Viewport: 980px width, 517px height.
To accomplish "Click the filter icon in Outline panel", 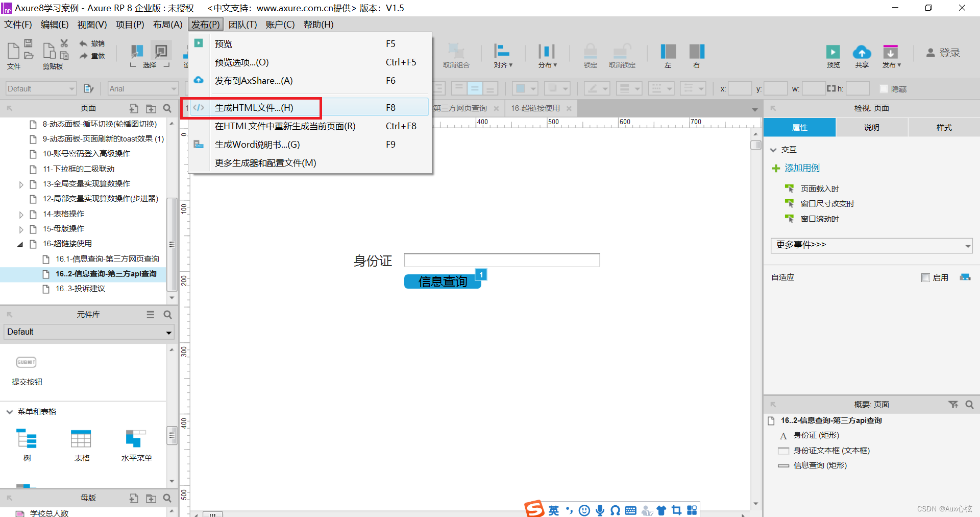I will [x=953, y=405].
